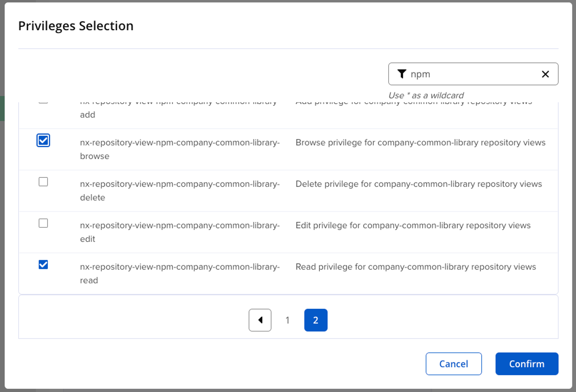This screenshot has height=392, width=576.
Task: Go to page 1
Action: pyautogui.click(x=287, y=320)
